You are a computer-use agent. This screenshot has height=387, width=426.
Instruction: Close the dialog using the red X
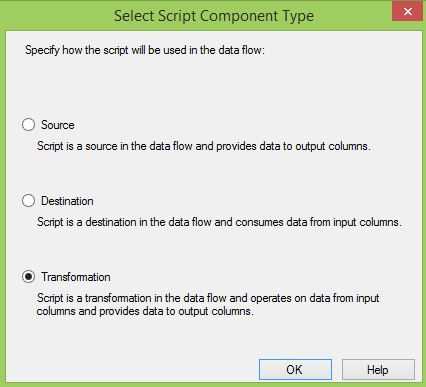407,11
